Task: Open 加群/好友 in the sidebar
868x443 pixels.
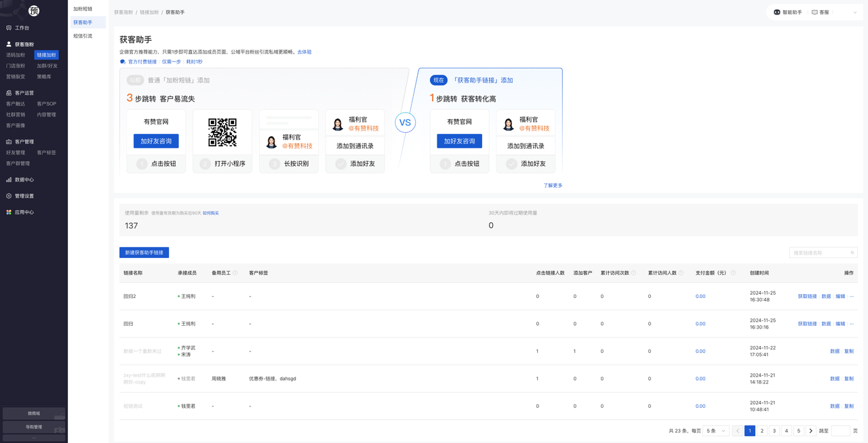Action: [47, 66]
